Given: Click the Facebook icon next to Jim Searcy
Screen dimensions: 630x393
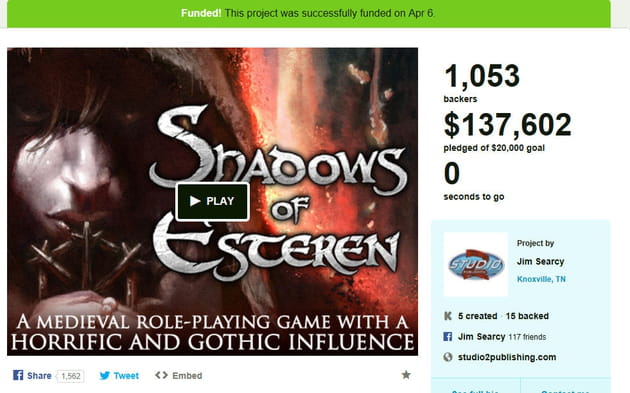Looking at the screenshot, I should point(448,336).
